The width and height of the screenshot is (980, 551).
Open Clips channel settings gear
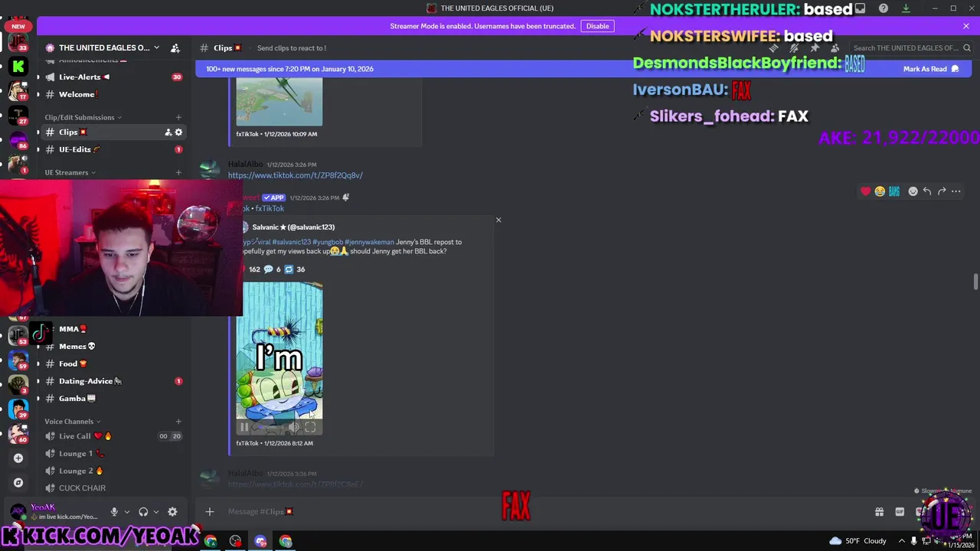(179, 132)
